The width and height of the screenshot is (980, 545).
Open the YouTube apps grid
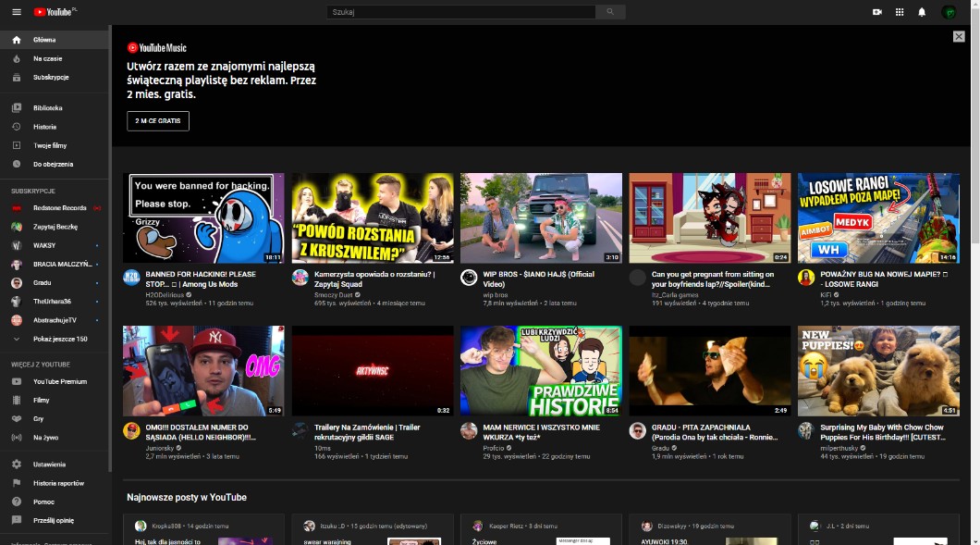[900, 12]
